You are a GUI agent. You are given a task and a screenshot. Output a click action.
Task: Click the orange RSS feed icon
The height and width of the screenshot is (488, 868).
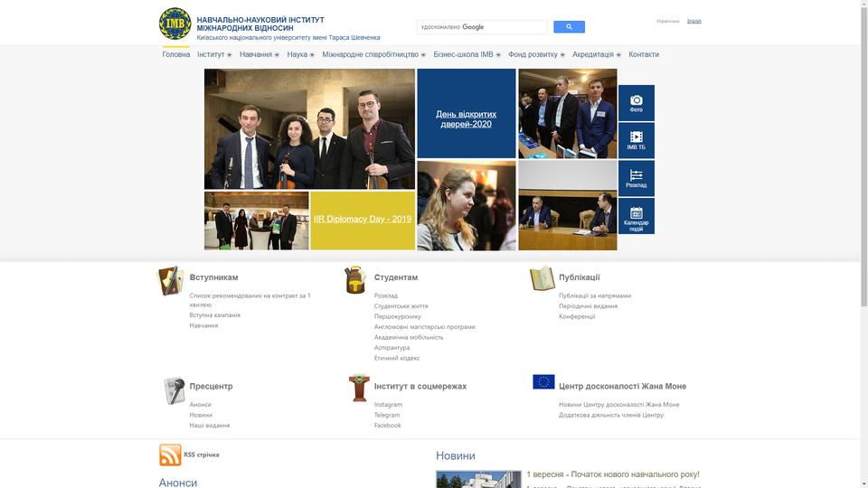coord(170,455)
